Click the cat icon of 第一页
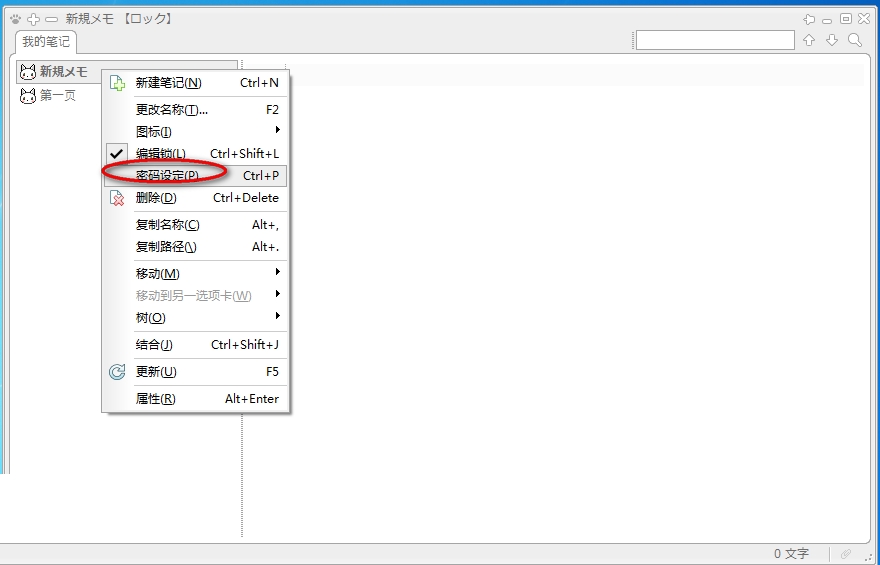880x565 pixels. [28, 95]
